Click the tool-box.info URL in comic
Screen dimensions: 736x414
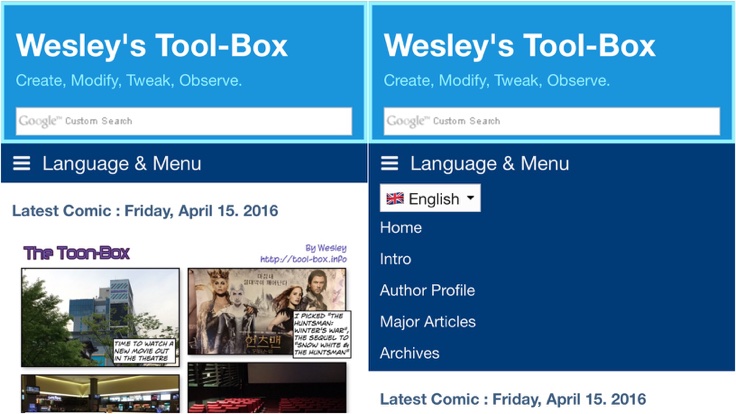click(x=304, y=259)
